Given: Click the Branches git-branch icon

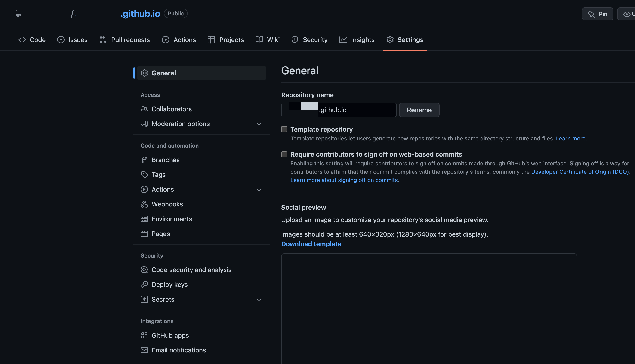Looking at the screenshot, I should click(x=144, y=160).
